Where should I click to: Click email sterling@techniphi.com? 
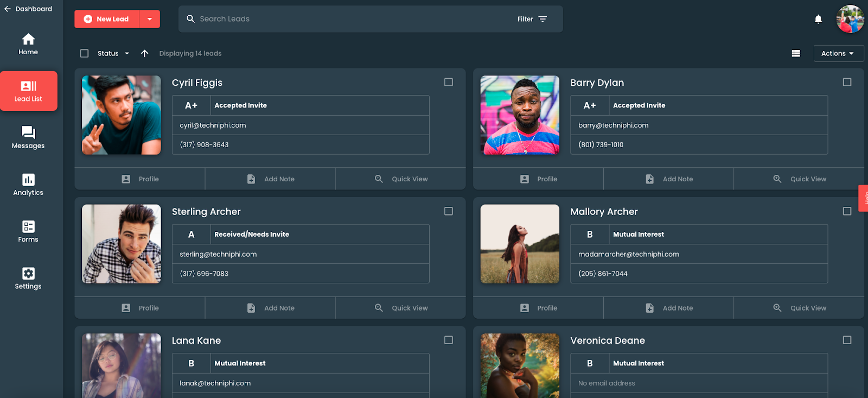point(218,254)
